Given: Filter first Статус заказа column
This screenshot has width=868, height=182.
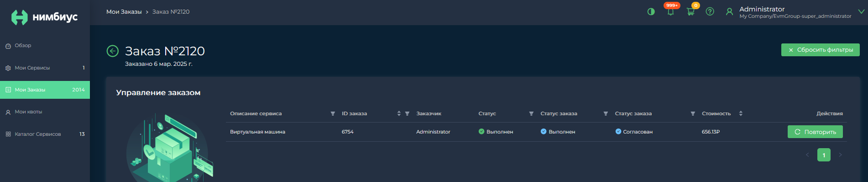Looking at the screenshot, I should (606, 113).
